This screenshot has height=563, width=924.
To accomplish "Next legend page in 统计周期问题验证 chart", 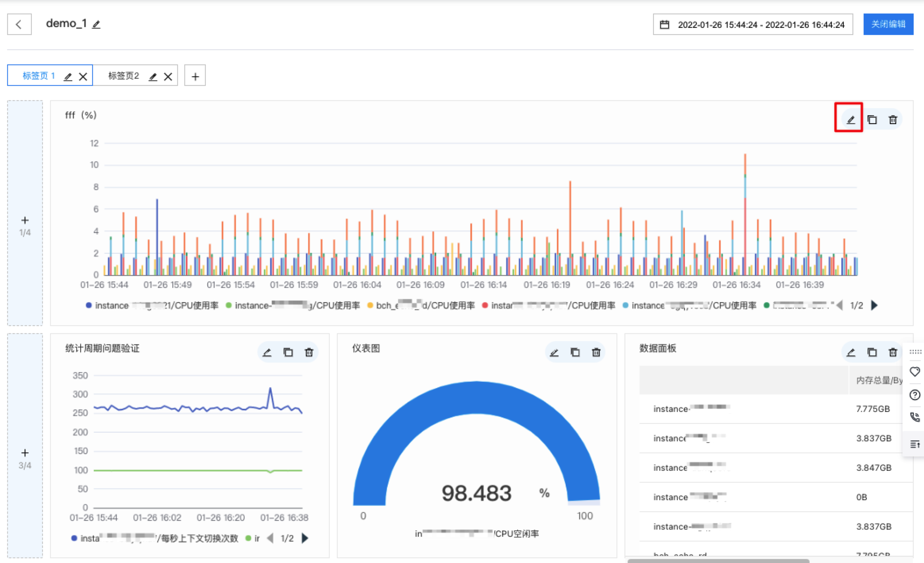I will tap(305, 538).
